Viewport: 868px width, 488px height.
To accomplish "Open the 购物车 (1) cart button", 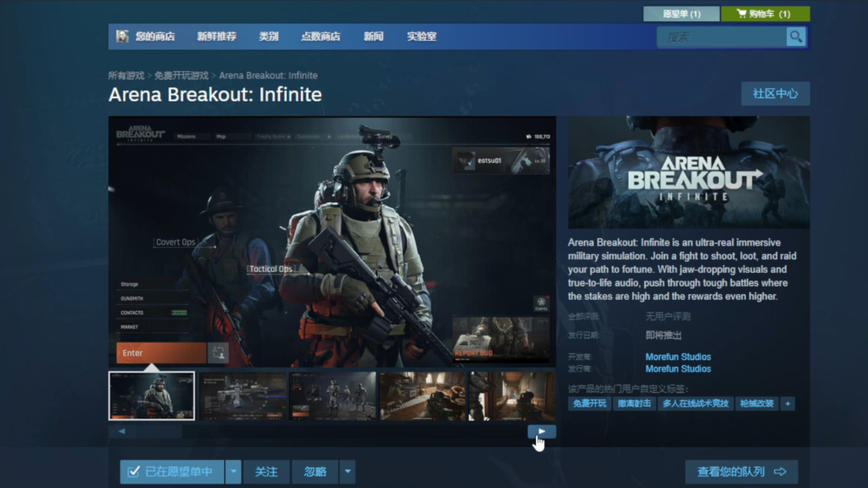I will [x=765, y=14].
